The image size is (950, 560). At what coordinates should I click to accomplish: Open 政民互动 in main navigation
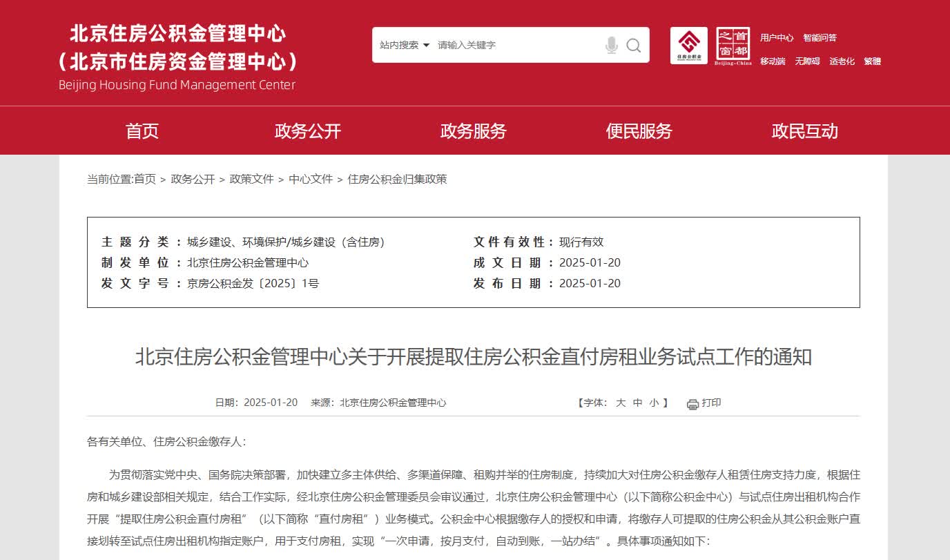pos(805,131)
